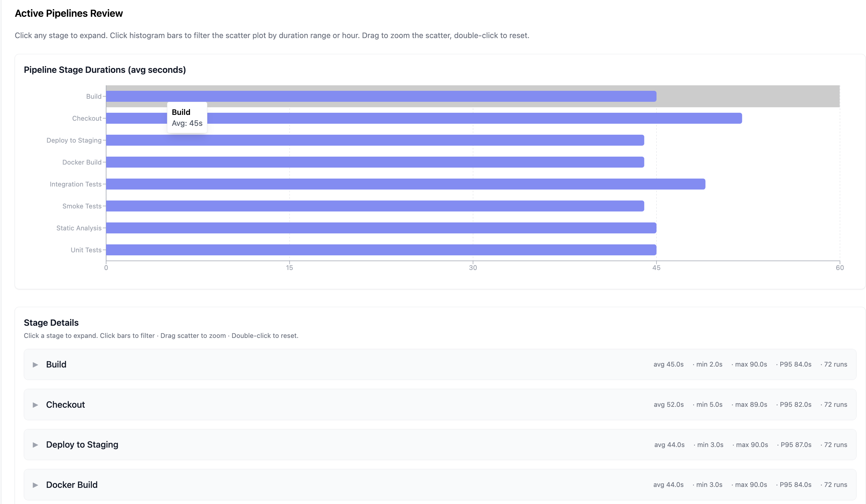Open Deploy to Staging row title
Image resolution: width=866 pixels, height=504 pixels.
[82, 445]
